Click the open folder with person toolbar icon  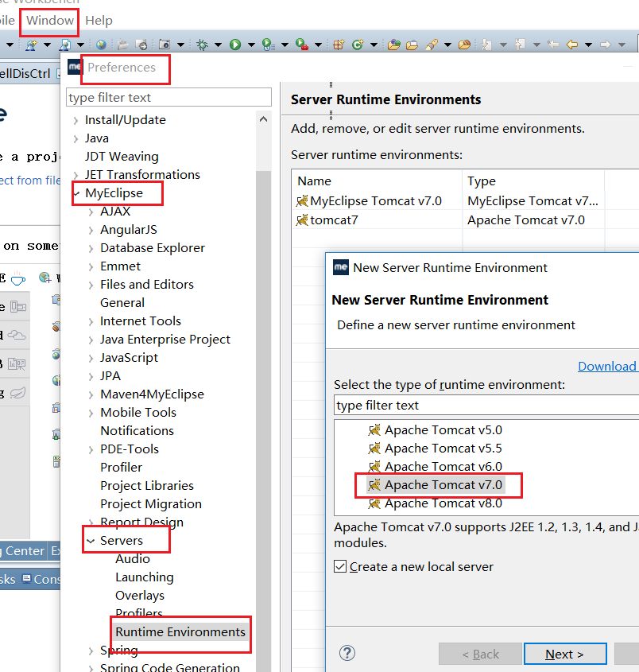click(x=393, y=45)
